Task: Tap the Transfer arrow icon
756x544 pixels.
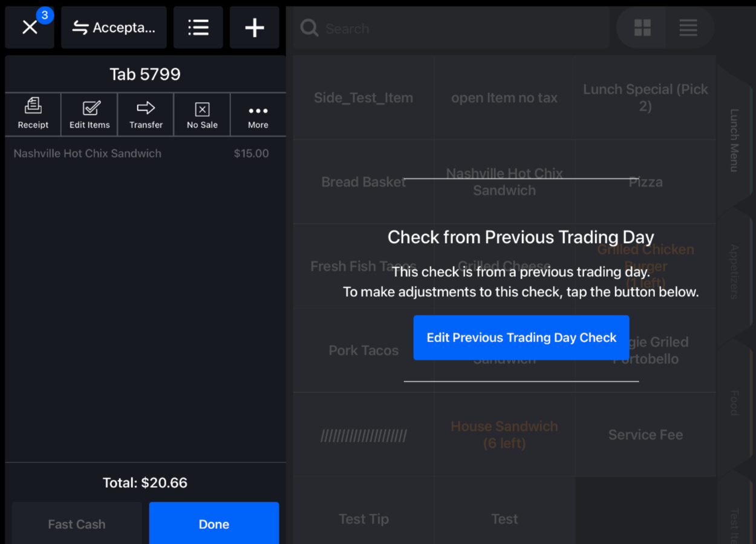Action: pos(145,114)
